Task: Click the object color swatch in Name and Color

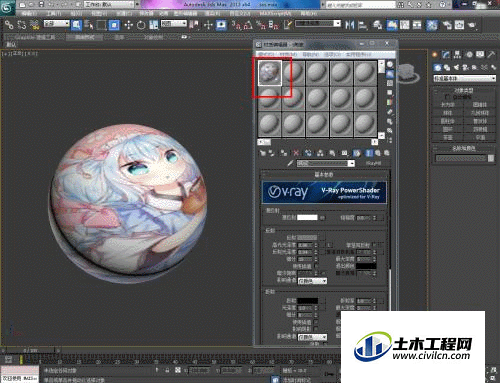Action: point(491,158)
